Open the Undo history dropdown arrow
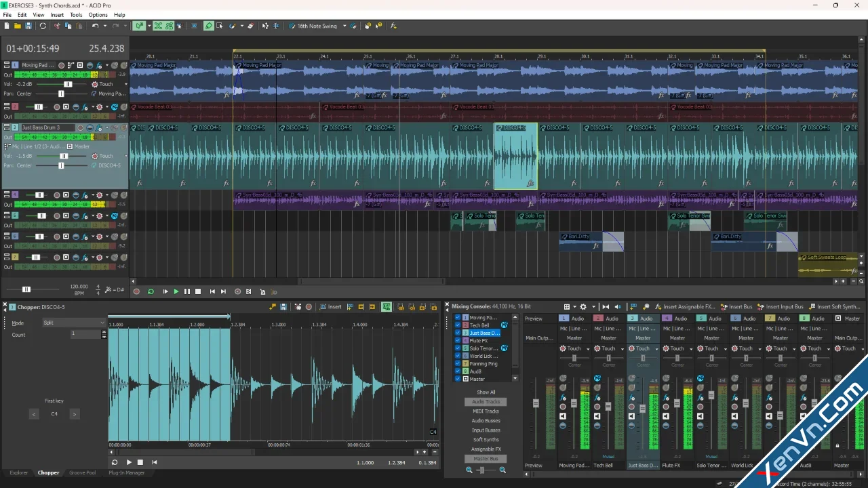 105,26
